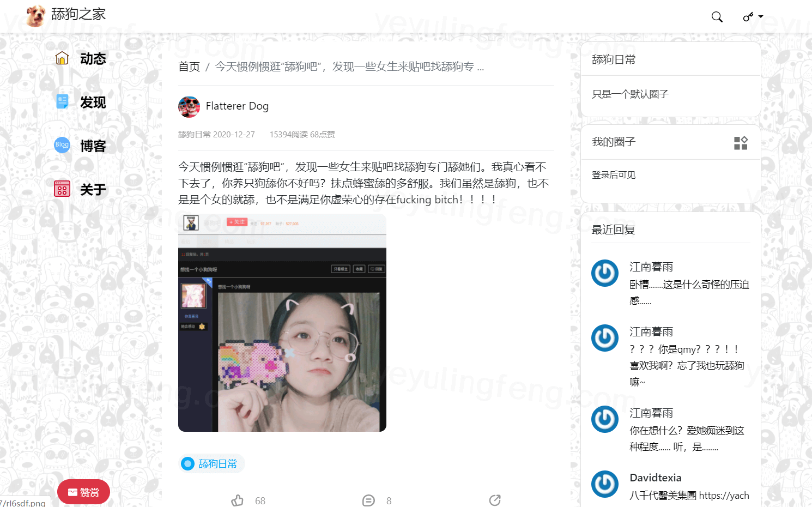Go to 动态 in sidebar
Image resolution: width=812 pixels, height=507 pixels.
coord(93,59)
